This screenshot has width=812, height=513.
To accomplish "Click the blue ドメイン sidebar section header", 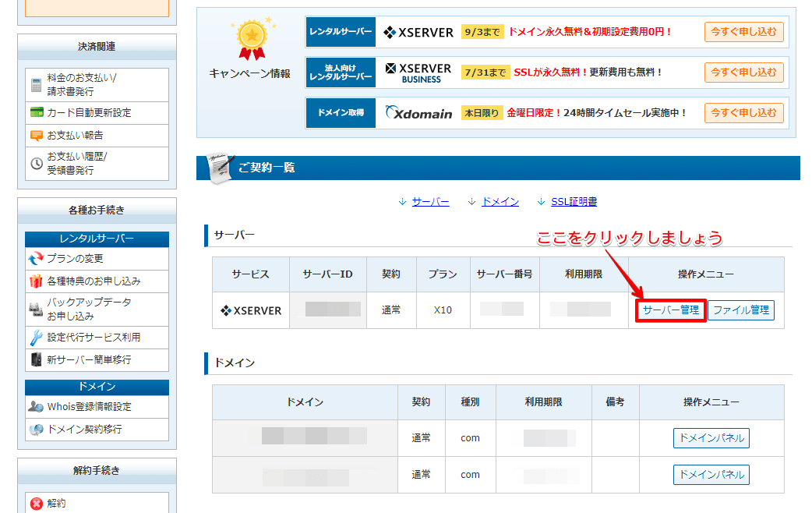I will 97,387.
